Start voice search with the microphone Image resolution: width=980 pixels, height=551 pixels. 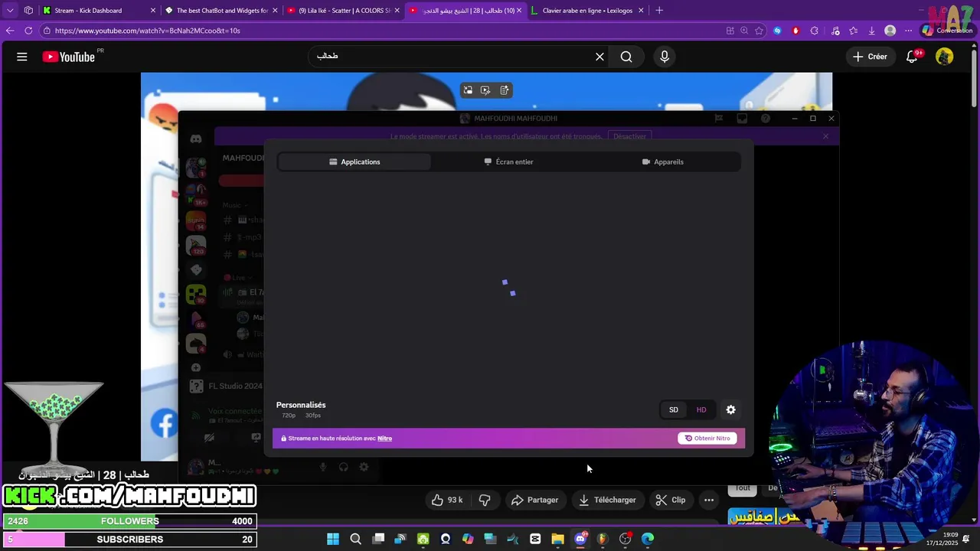(665, 57)
